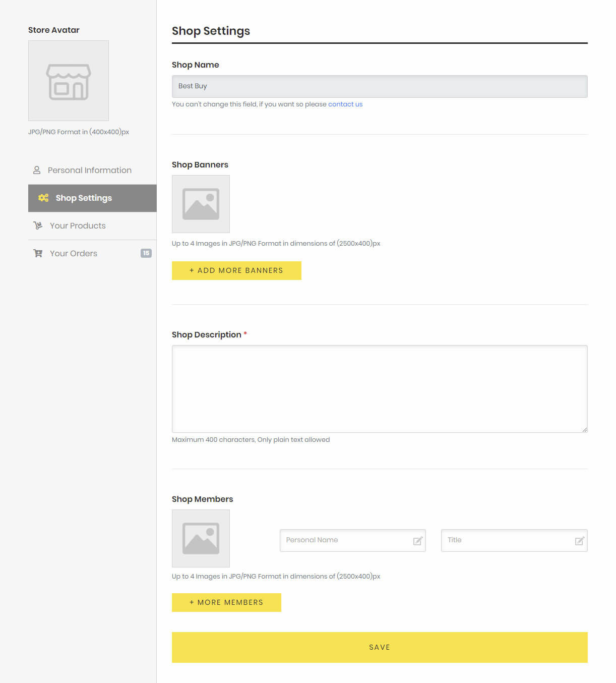The height and width of the screenshot is (683, 616).
Task: Follow the contact us link
Action: pos(345,104)
